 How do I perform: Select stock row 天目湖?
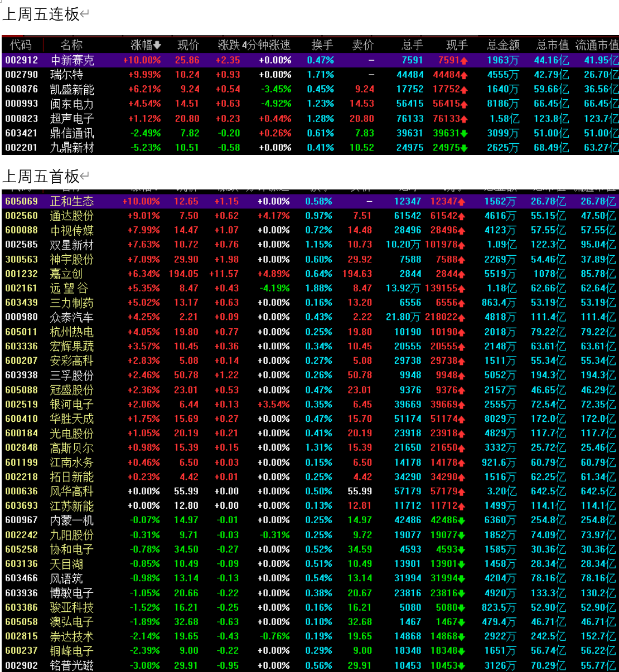[310, 564]
